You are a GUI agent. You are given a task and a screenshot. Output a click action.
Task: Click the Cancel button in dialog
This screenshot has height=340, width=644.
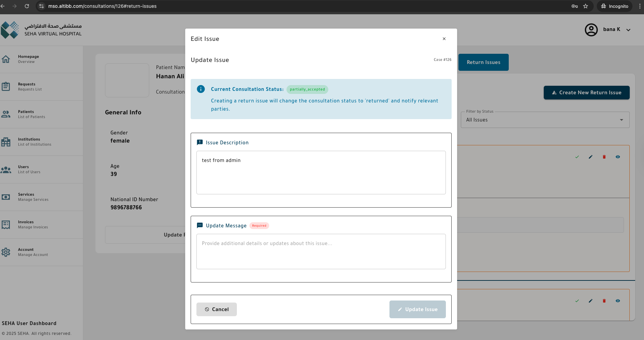[x=216, y=309]
